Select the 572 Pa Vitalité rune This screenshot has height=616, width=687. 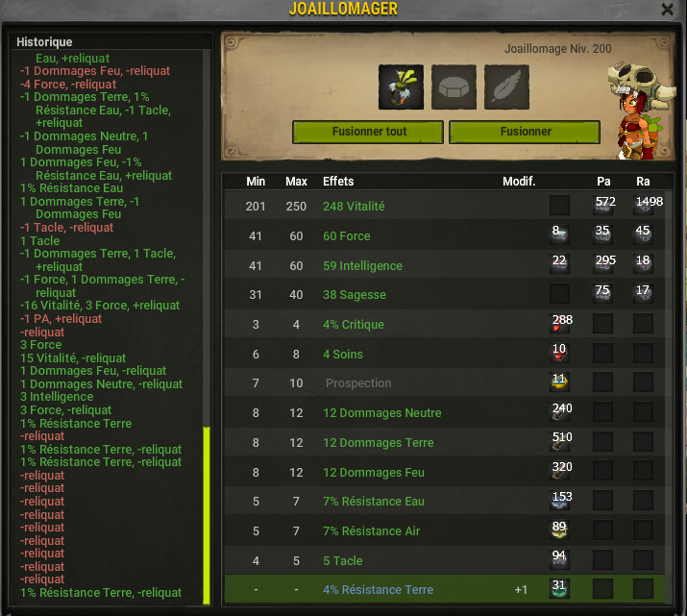point(603,205)
